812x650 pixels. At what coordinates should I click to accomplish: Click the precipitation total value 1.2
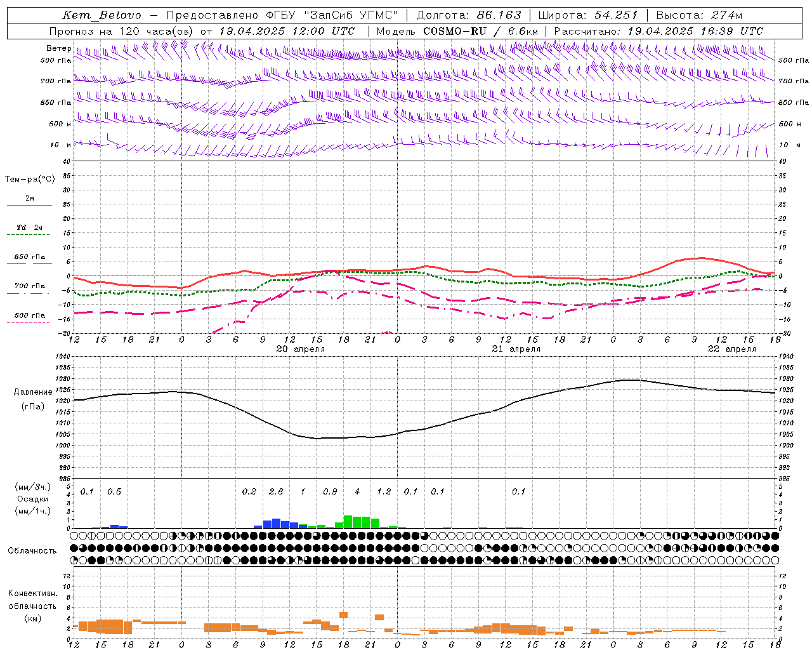384,491
